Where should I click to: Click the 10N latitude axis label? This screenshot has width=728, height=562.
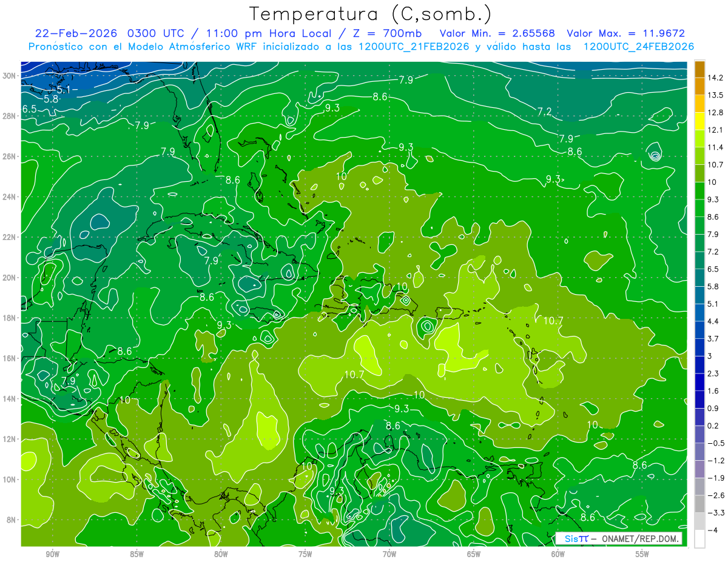tap(10, 480)
